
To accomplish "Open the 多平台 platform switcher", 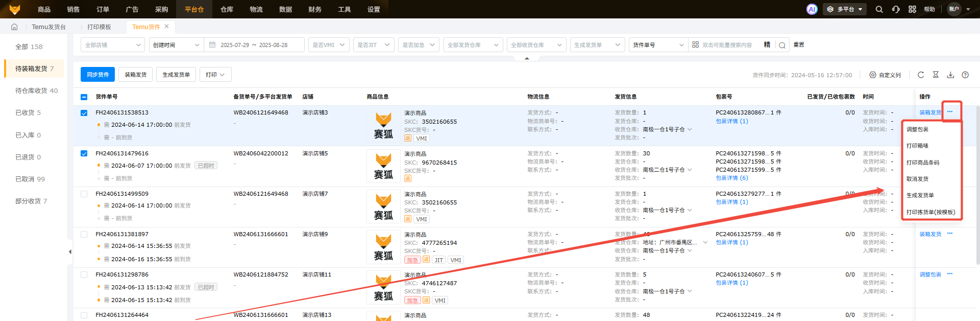I will (844, 9).
